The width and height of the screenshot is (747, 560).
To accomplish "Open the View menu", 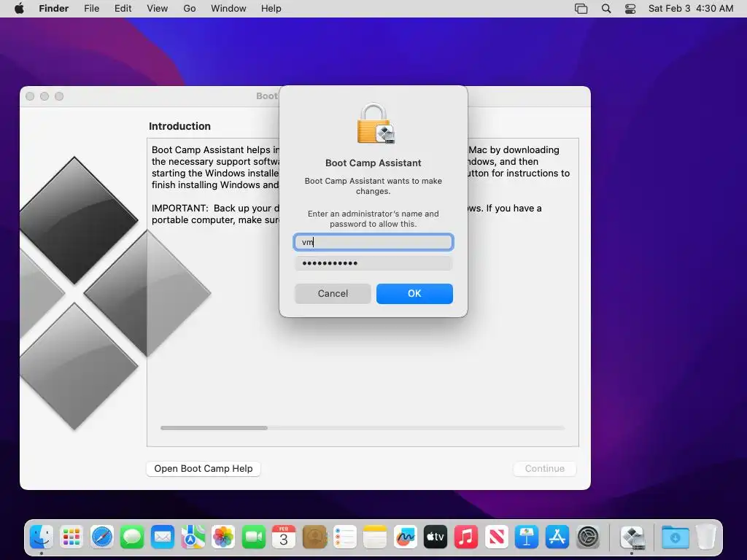I will (158, 9).
